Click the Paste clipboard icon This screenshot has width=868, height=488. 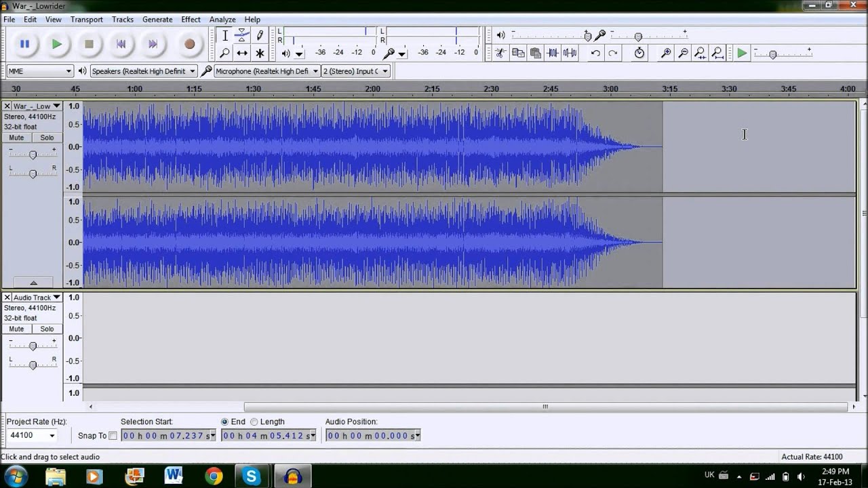pyautogui.click(x=536, y=53)
